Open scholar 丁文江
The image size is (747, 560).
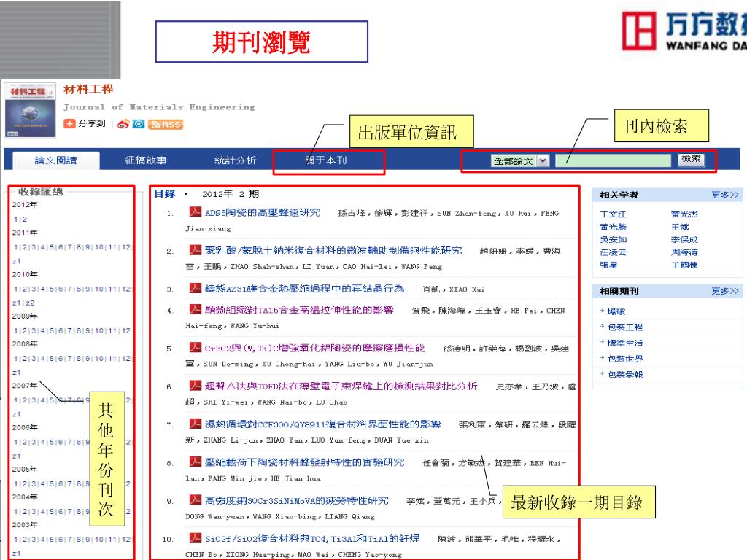click(613, 214)
